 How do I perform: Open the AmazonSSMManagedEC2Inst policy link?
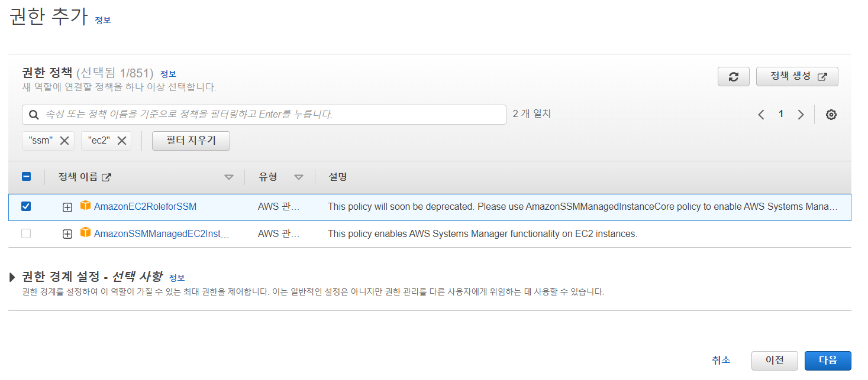(162, 234)
